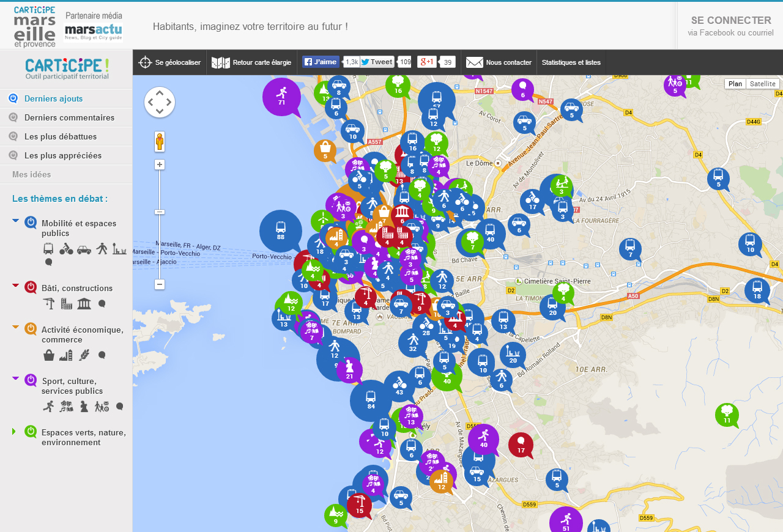Open Statistiques et listes
Screen dimensions: 783x532
(571, 62)
